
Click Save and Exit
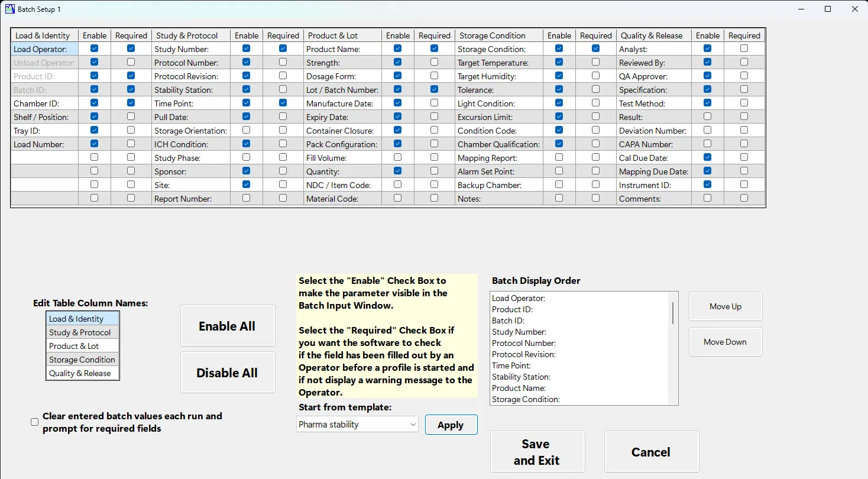pyautogui.click(x=537, y=452)
